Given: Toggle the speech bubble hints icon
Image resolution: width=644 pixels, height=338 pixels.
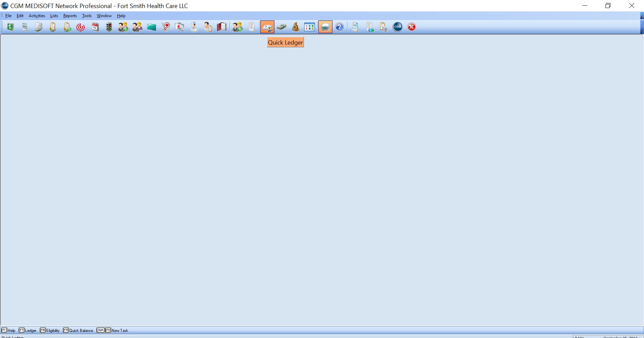Looking at the screenshot, I should coord(325,27).
